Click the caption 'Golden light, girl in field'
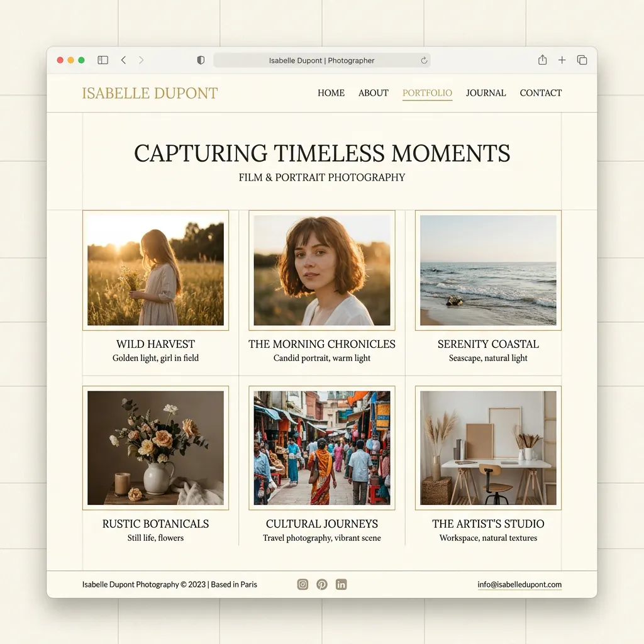Viewport: 644px width, 644px height. (x=156, y=358)
